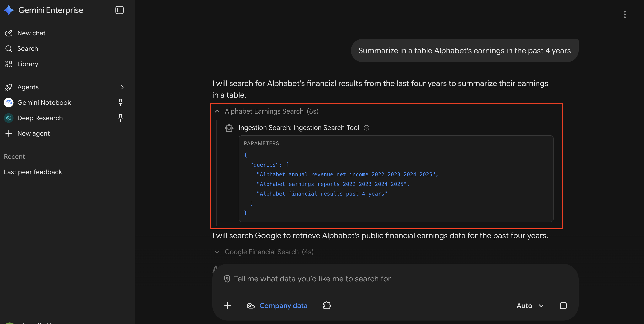Open the Deep Research agent
The image size is (644, 324).
point(40,118)
